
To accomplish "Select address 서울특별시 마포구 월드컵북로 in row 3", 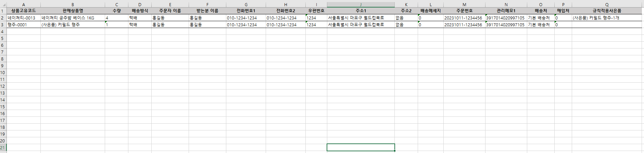I will [361, 25].
